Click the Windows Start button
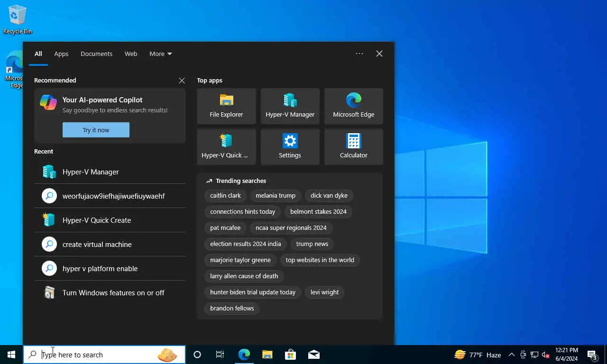 coord(11,355)
